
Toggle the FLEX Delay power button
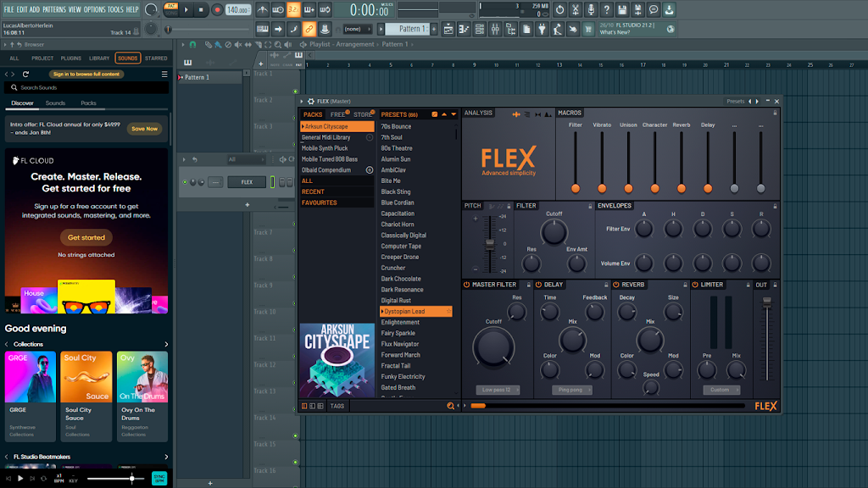[x=538, y=285]
